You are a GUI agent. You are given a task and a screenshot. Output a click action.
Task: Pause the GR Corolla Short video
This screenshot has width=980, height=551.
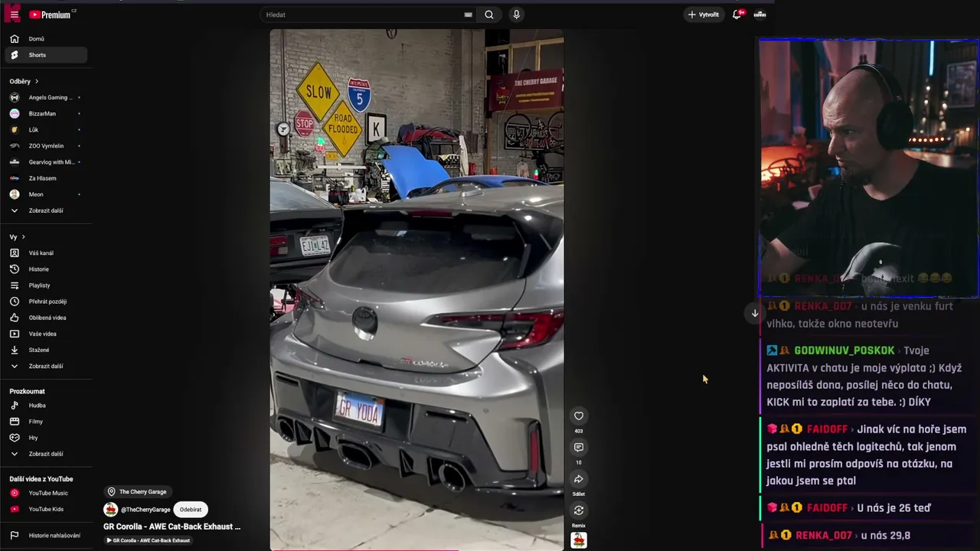(416, 289)
